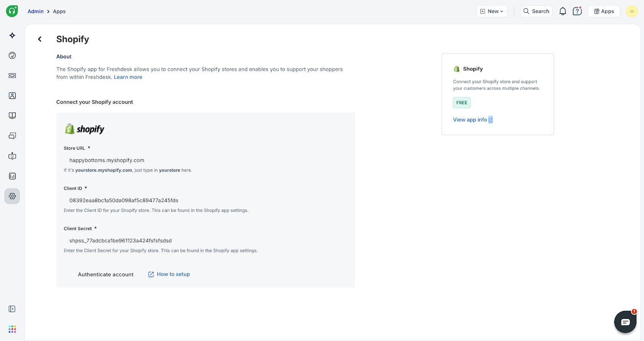The width and height of the screenshot is (644, 341).
Task: Open the Admin settings gear in sidebar
Action: 12,196
